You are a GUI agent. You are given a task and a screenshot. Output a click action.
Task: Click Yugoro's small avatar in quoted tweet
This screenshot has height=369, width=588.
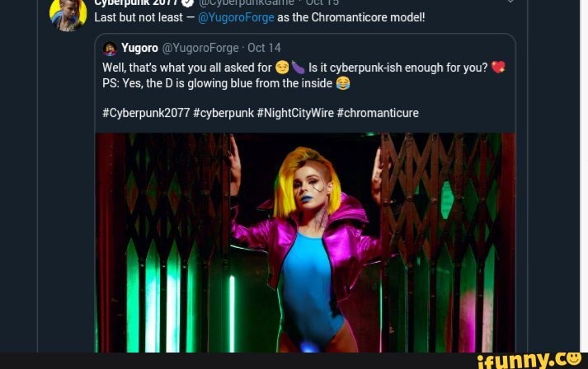tap(110, 48)
